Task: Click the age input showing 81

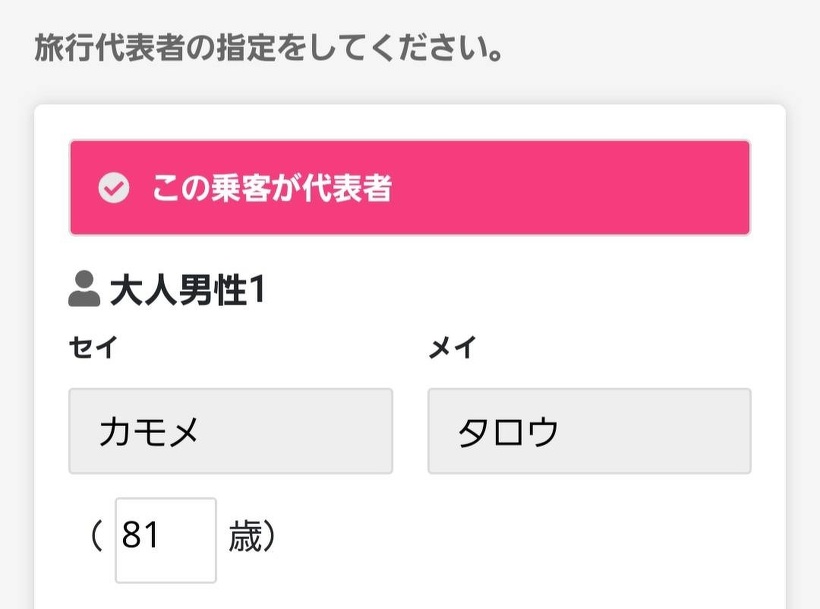Action: pyautogui.click(x=165, y=539)
